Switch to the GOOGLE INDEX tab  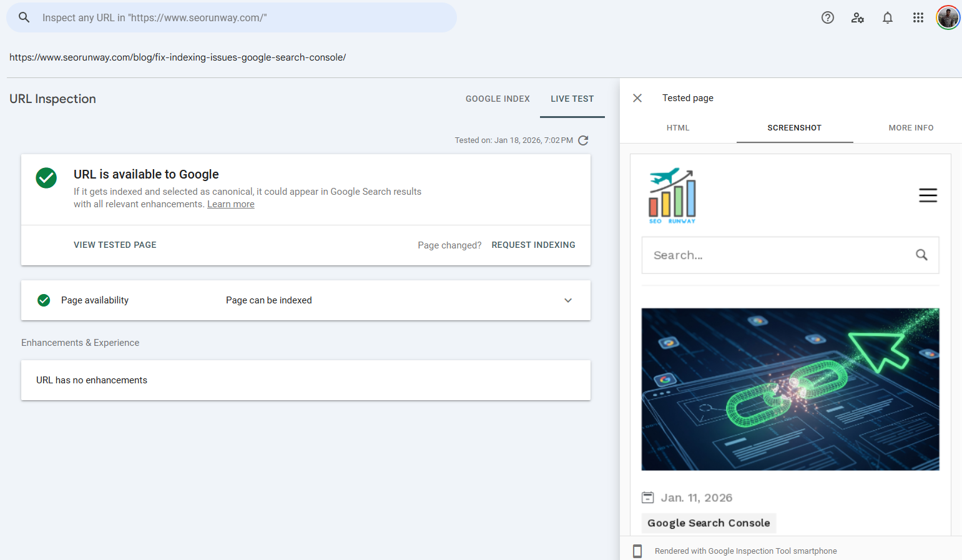tap(497, 99)
